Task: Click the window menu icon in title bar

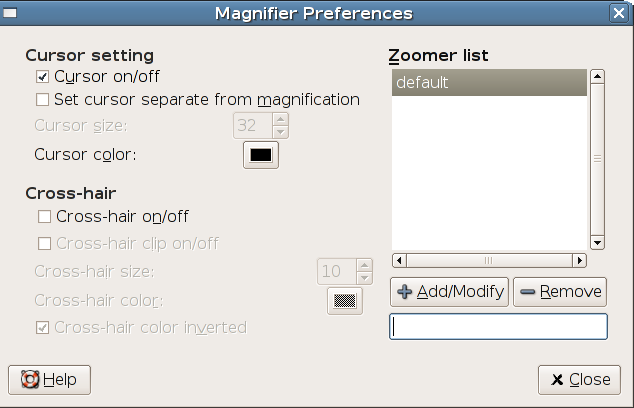Action: [x=13, y=13]
